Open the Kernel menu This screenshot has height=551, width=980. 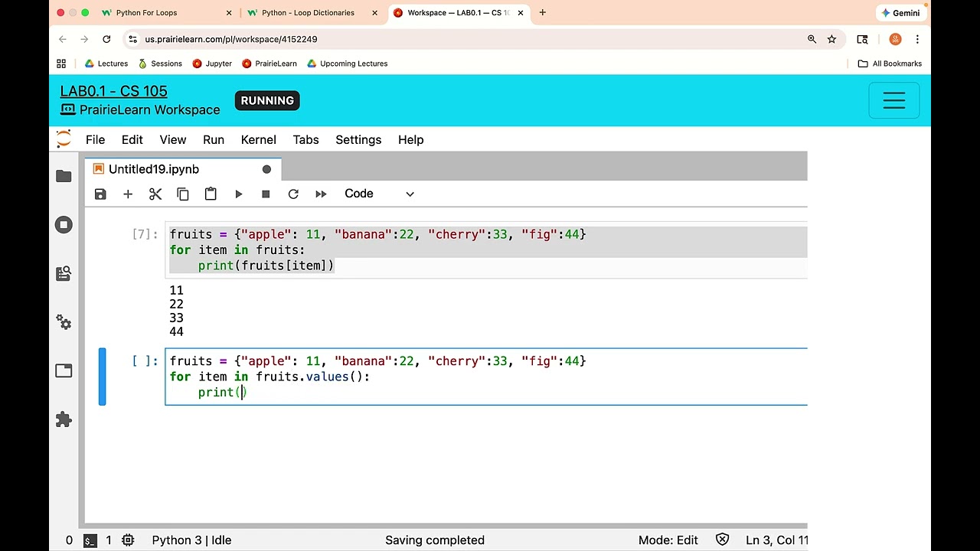pos(258,140)
